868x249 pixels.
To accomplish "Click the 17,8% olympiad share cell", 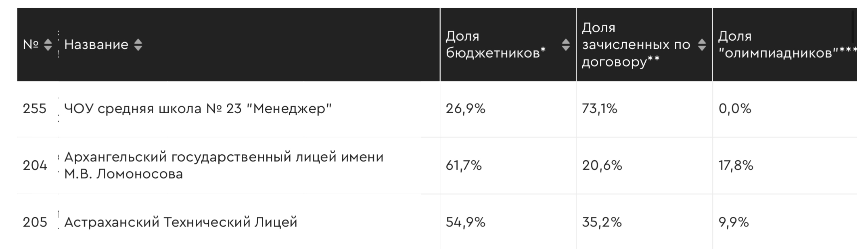I will coord(736,166).
